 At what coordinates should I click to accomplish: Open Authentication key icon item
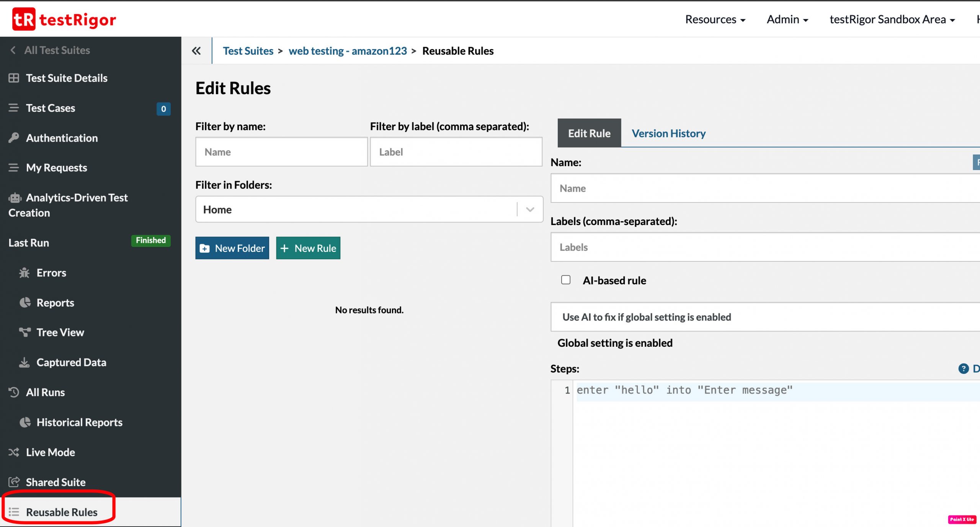click(61, 138)
